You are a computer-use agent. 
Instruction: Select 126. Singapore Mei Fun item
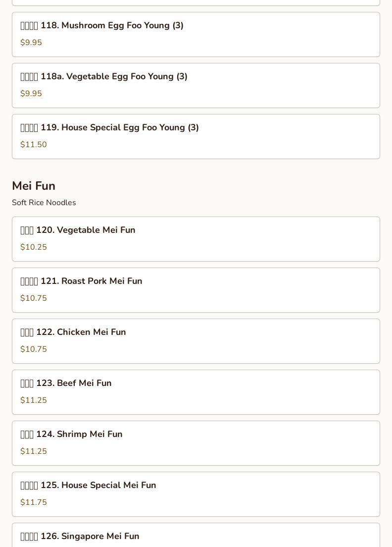196,535
